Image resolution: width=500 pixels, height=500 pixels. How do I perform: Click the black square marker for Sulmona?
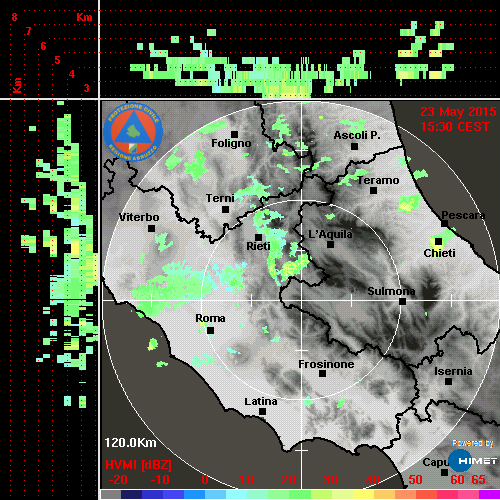[402, 301]
